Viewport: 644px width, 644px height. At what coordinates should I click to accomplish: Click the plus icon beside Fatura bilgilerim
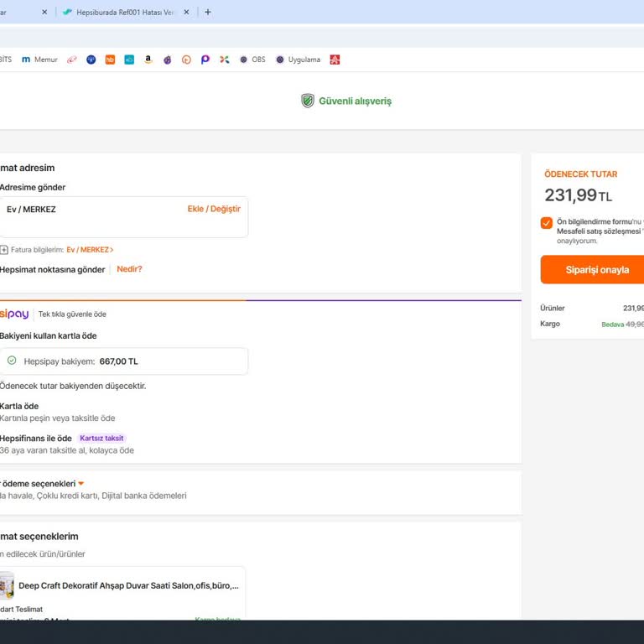pyautogui.click(x=4, y=250)
